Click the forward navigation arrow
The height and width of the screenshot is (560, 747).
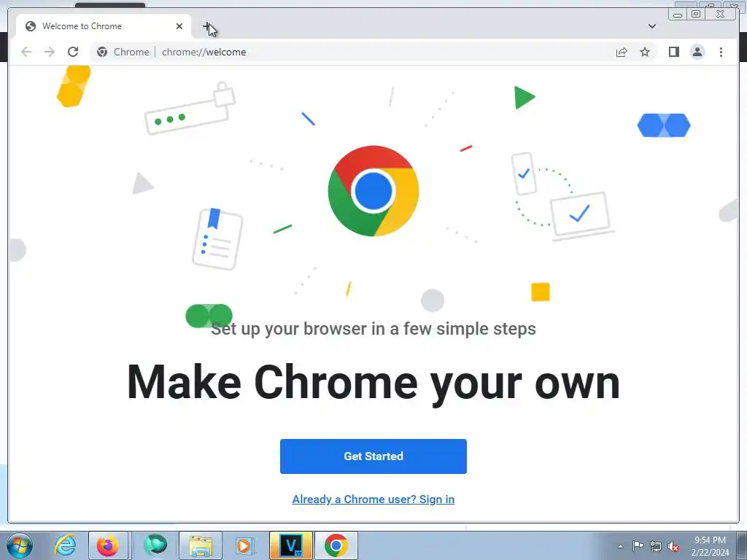tap(50, 52)
